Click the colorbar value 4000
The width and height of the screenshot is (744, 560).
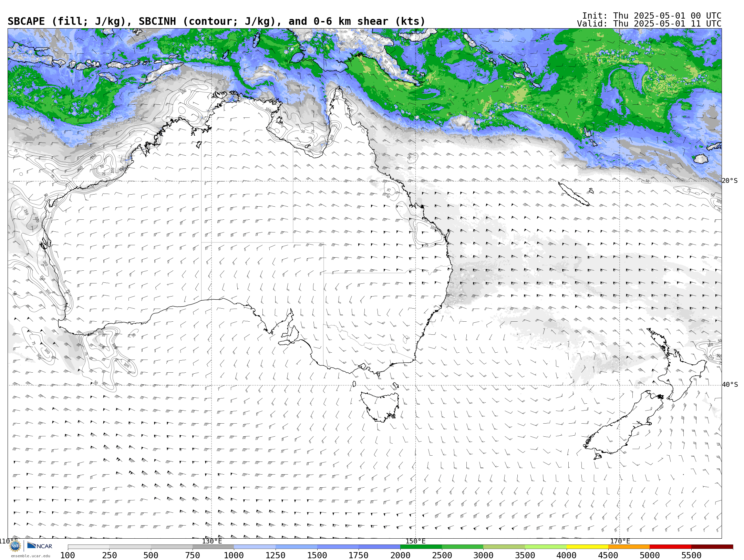click(x=567, y=555)
